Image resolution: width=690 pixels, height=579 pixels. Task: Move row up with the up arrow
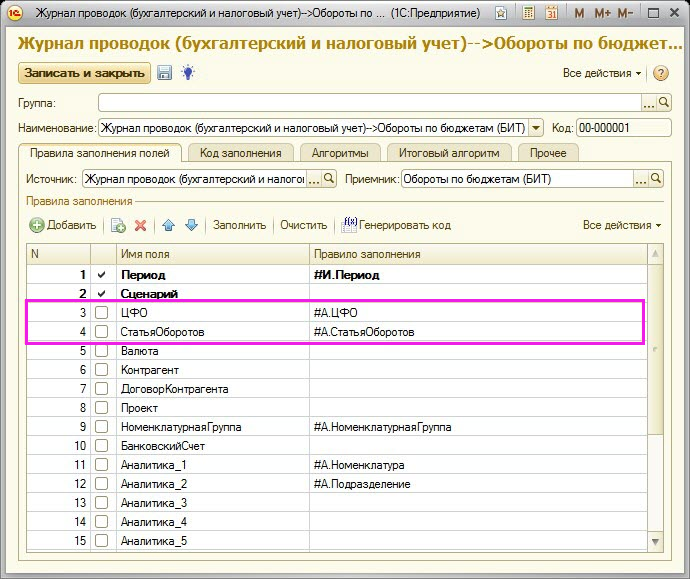click(168, 226)
